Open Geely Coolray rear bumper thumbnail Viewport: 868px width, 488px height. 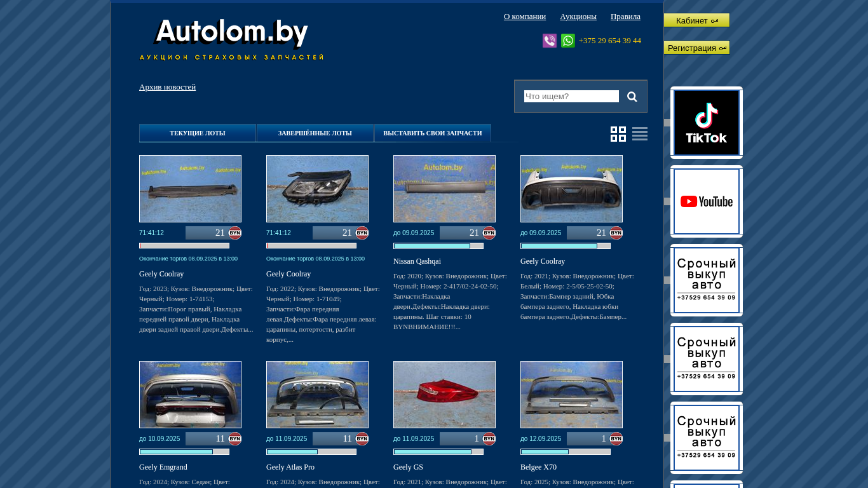pos(572,189)
